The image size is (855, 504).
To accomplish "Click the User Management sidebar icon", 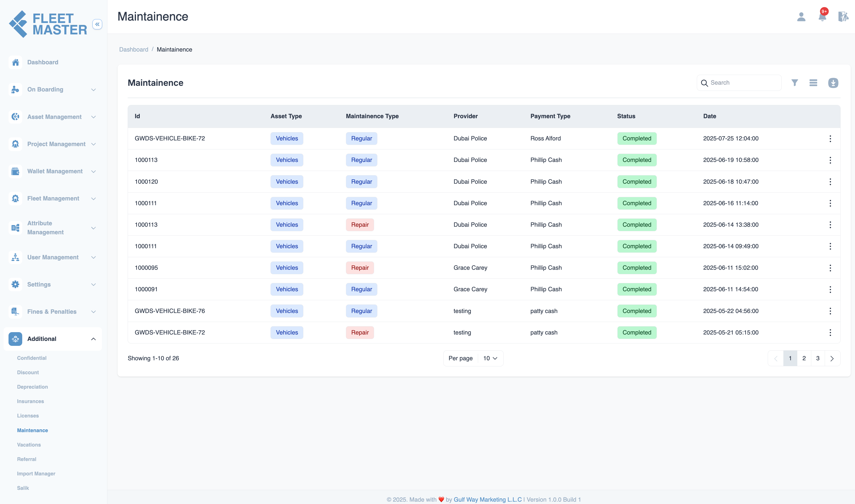I will (15, 257).
